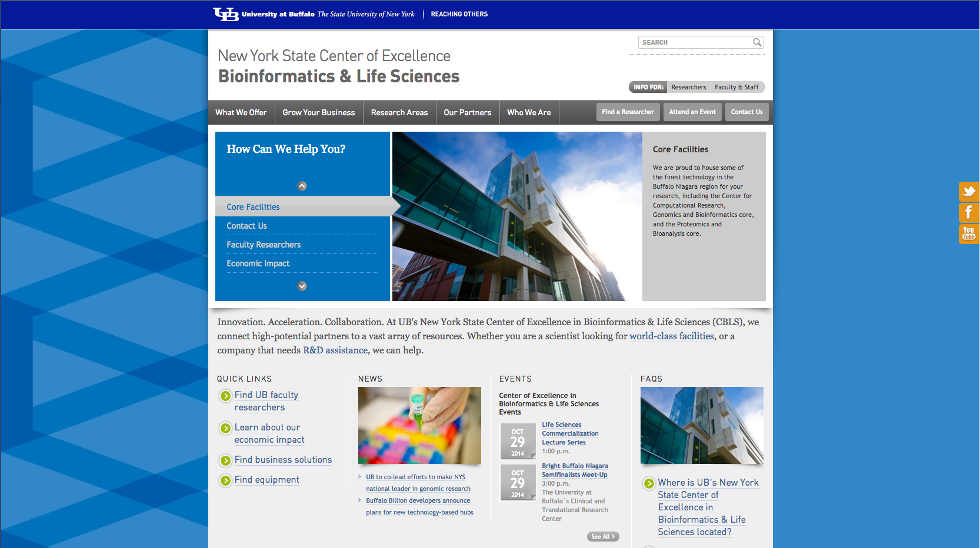980x548 pixels.
Task: Open the Find business solutions link
Action: [283, 460]
